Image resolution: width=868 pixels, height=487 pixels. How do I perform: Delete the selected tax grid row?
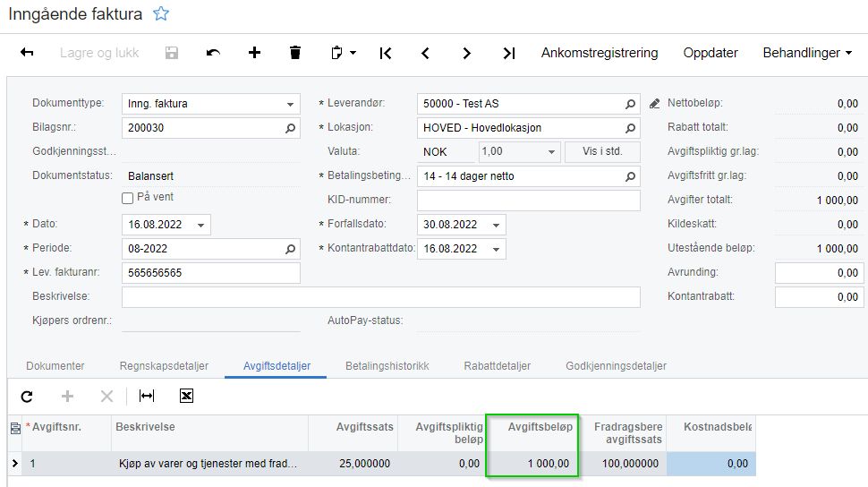point(106,397)
